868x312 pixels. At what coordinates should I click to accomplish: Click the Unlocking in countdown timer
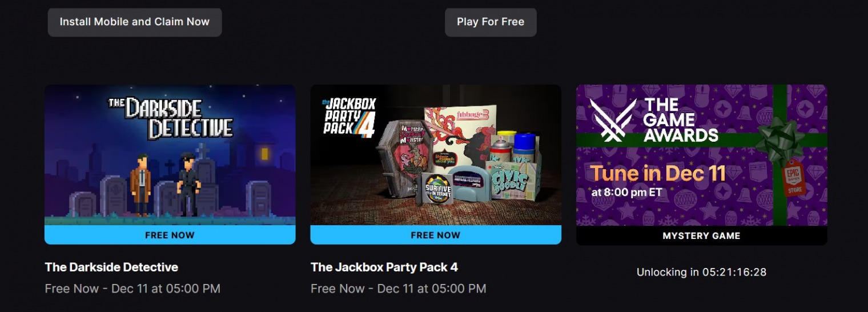(701, 272)
